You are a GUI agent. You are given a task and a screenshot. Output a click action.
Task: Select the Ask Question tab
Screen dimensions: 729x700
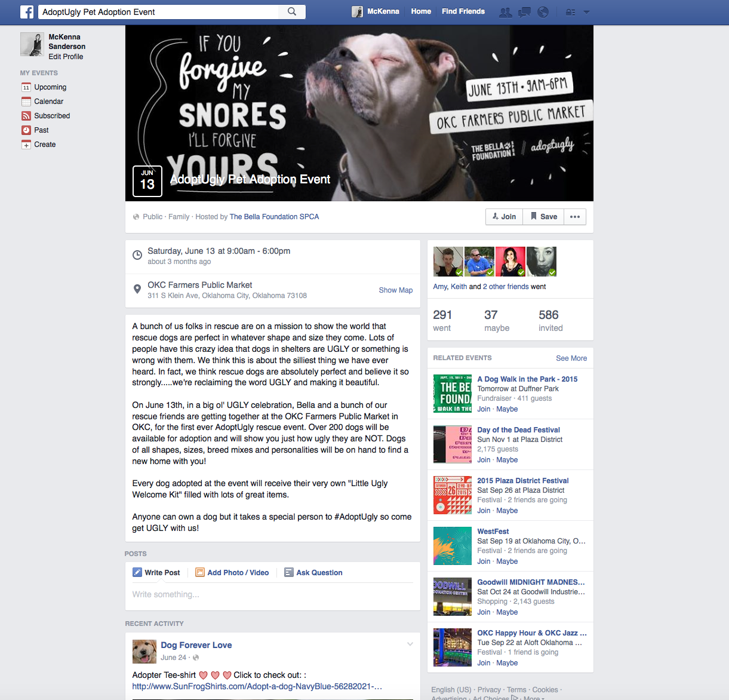coord(313,572)
